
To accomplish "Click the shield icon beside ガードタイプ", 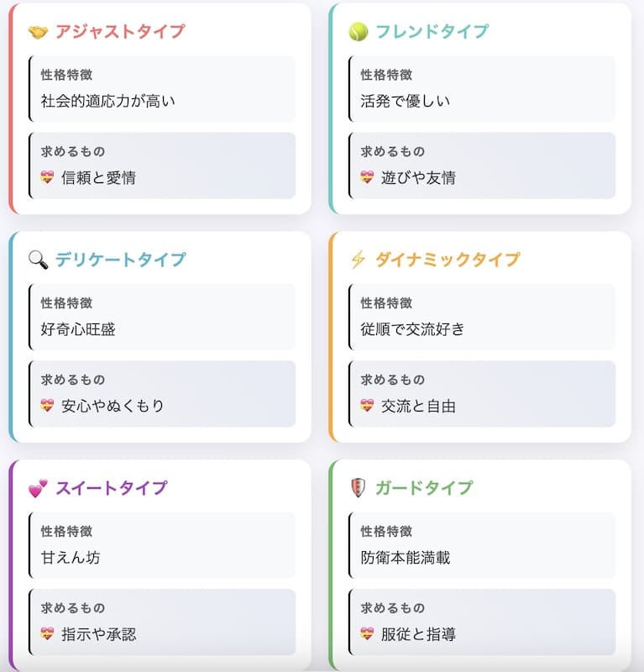I will 358,488.
